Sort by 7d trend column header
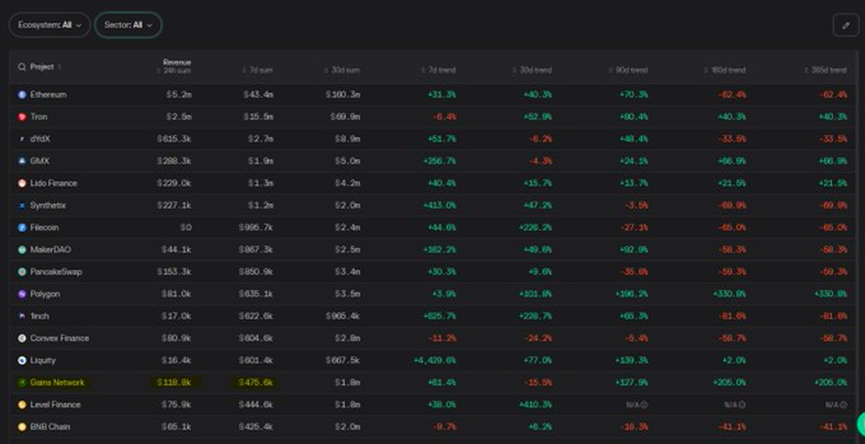The image size is (865, 444). point(438,71)
